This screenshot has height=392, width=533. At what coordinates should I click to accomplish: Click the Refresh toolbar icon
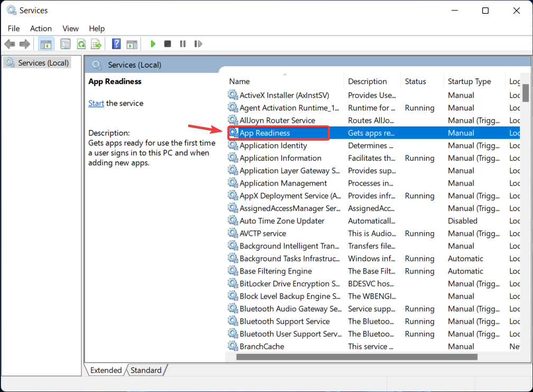coord(81,44)
